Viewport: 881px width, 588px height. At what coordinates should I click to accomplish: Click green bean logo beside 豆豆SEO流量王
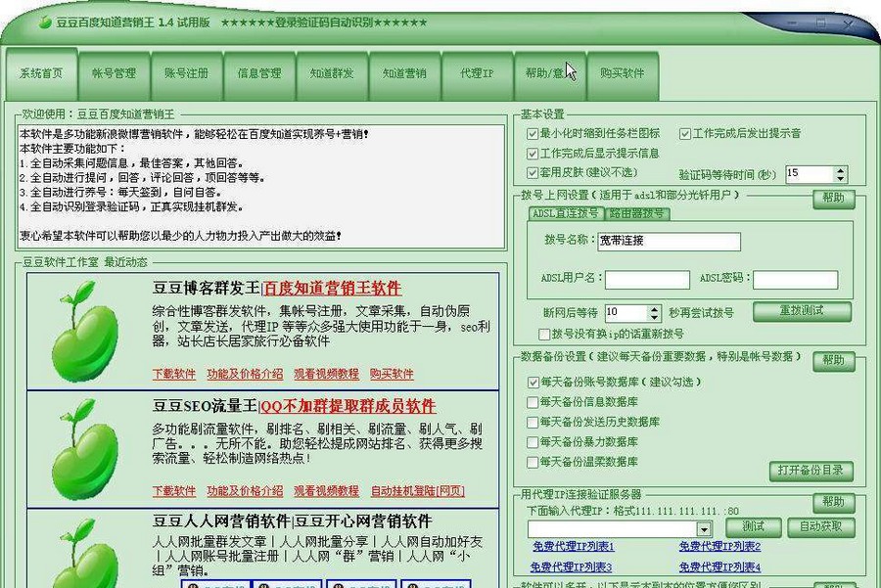85,449
